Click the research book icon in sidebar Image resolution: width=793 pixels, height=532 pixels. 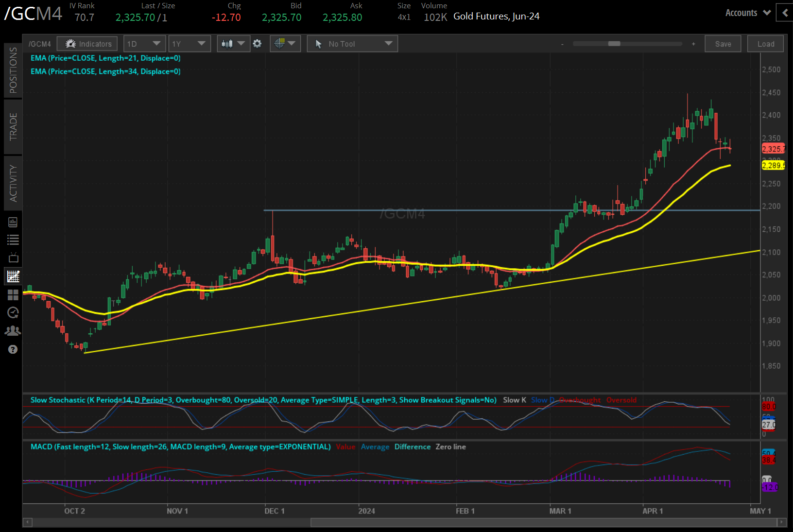click(x=13, y=222)
